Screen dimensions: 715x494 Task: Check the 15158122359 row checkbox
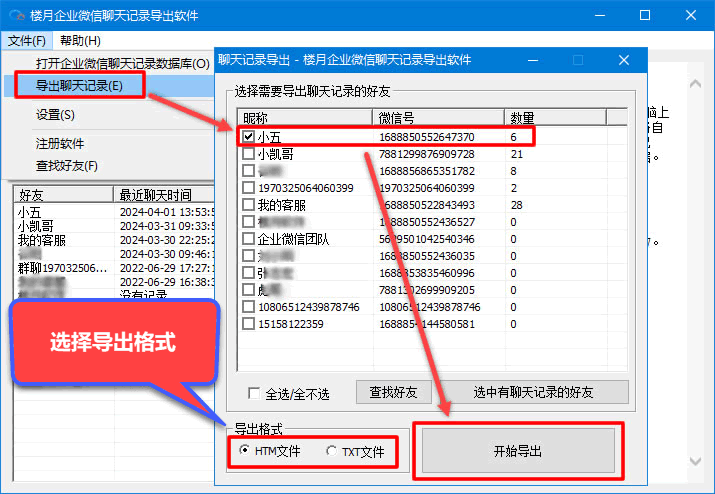coord(248,324)
